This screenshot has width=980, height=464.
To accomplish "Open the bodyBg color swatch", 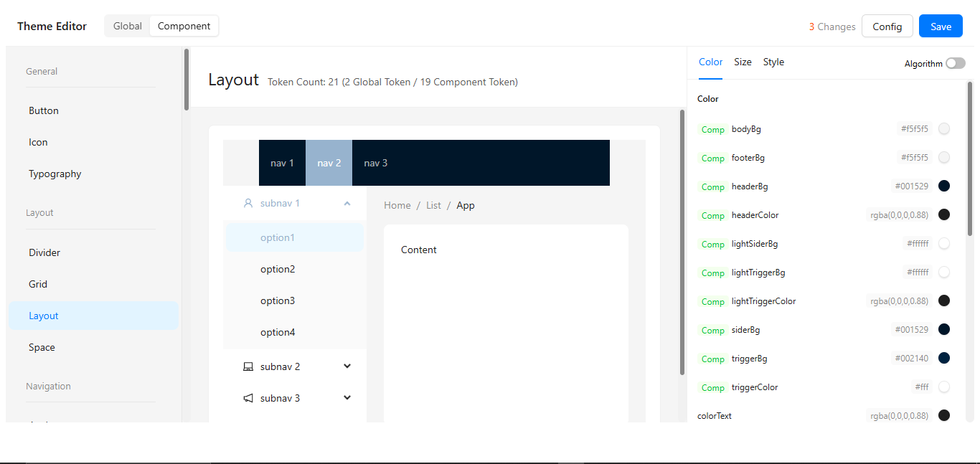I will [944, 128].
